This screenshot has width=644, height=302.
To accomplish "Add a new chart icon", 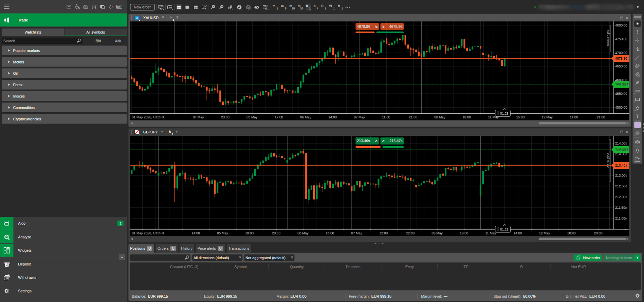I will tap(204, 7).
